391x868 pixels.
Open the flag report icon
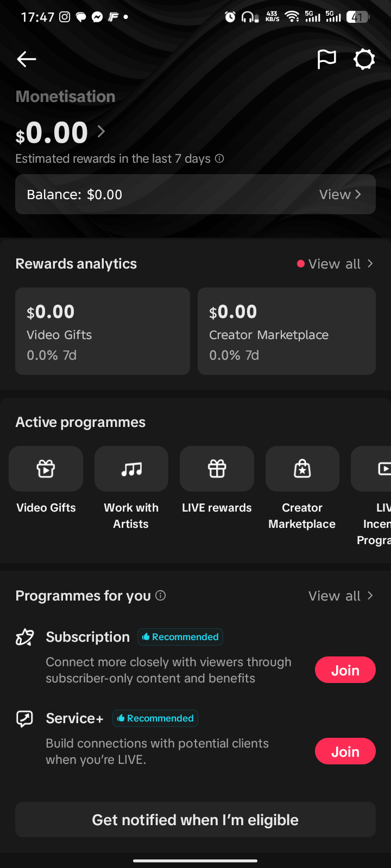pos(326,59)
